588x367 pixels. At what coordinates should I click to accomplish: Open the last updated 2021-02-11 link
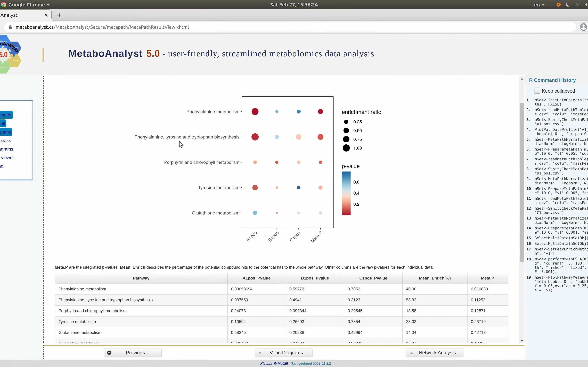[x=311, y=364]
